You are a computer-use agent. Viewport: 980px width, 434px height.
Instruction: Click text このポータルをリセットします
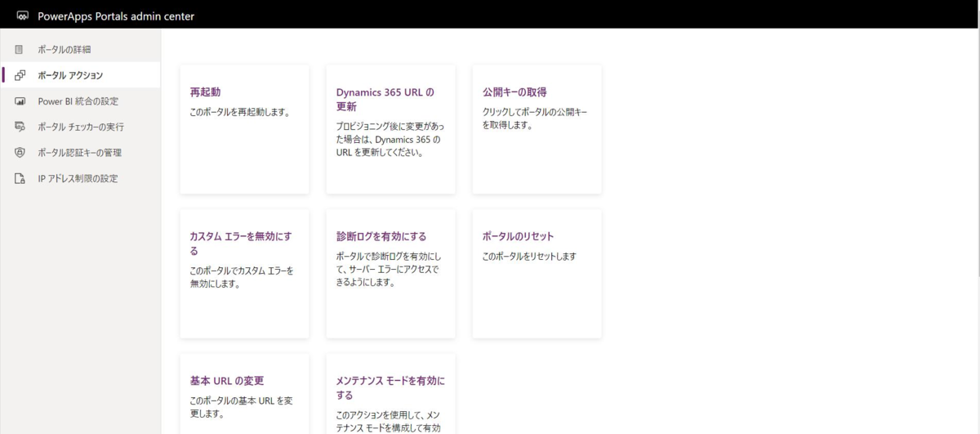pos(529,257)
